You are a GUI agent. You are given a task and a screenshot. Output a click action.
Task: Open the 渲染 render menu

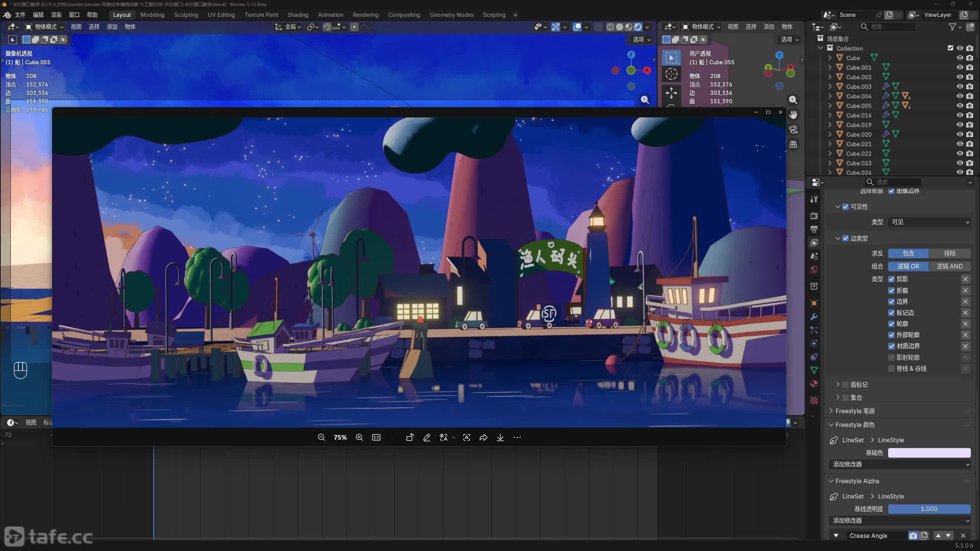(x=56, y=15)
